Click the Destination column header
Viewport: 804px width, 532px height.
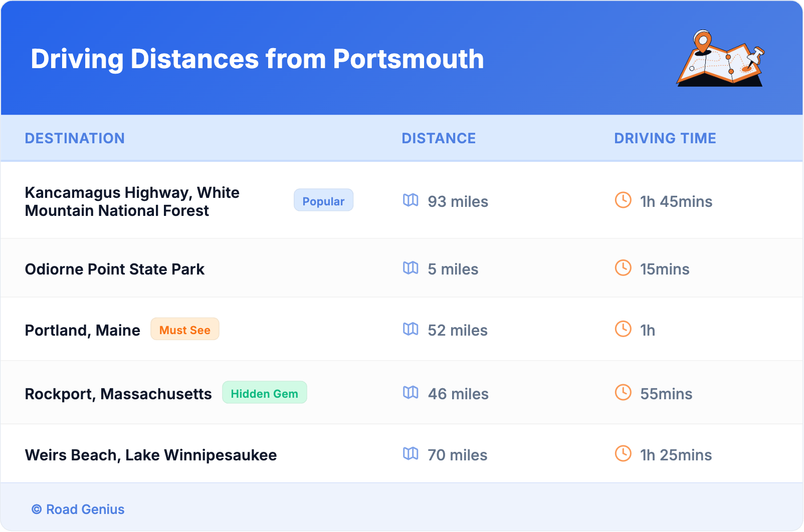[x=75, y=138]
